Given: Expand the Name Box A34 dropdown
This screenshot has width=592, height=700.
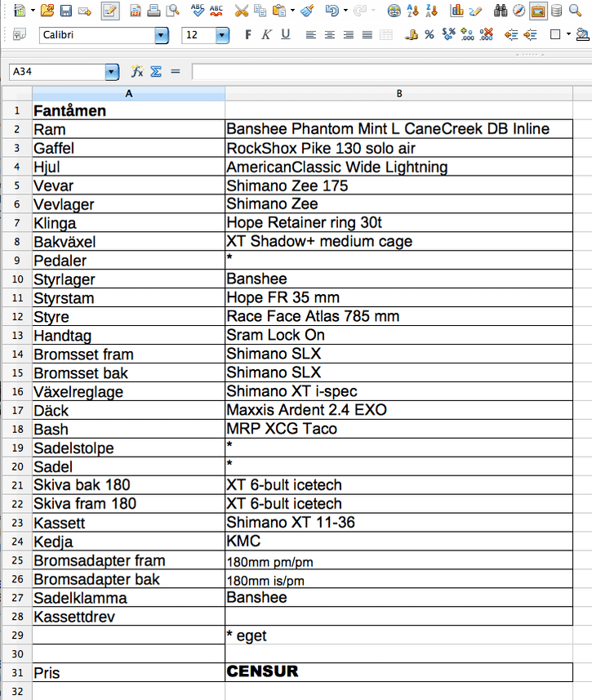Looking at the screenshot, I should pyautogui.click(x=112, y=71).
